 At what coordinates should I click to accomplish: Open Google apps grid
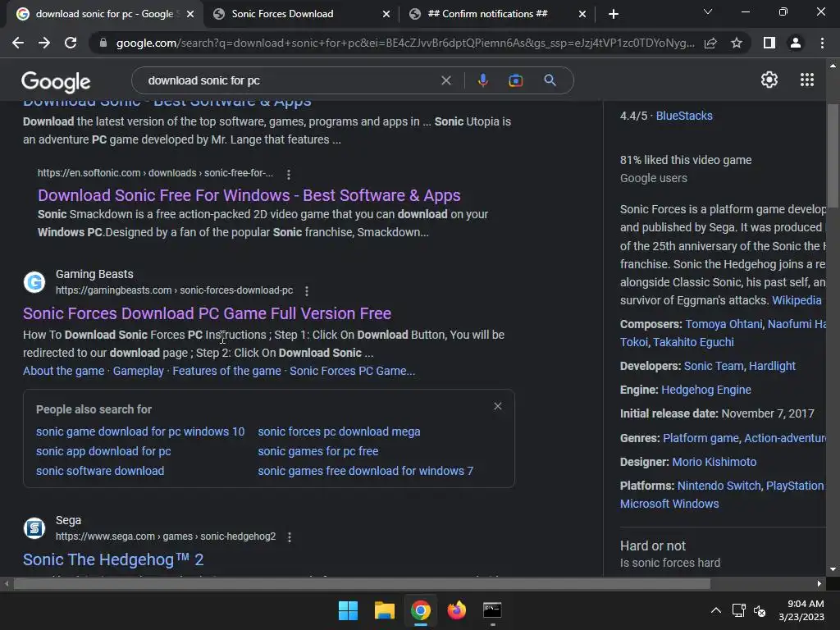point(807,80)
